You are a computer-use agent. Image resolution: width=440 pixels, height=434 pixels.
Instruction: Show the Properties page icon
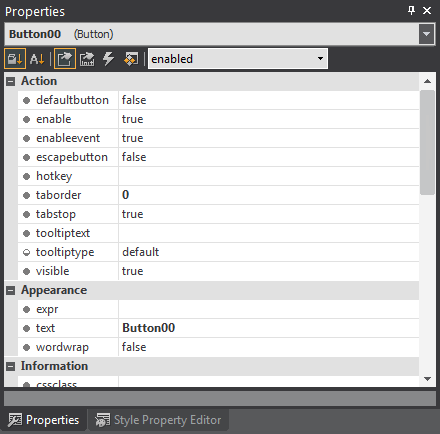click(x=65, y=59)
